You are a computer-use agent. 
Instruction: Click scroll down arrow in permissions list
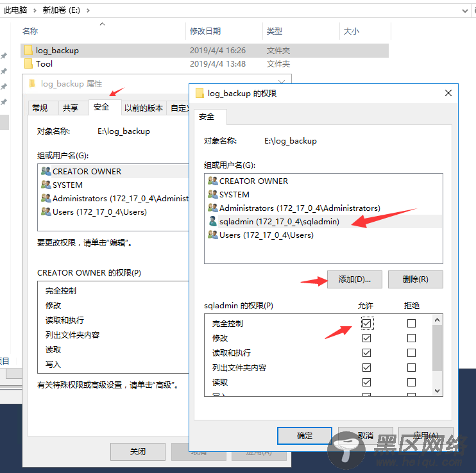[x=437, y=391]
